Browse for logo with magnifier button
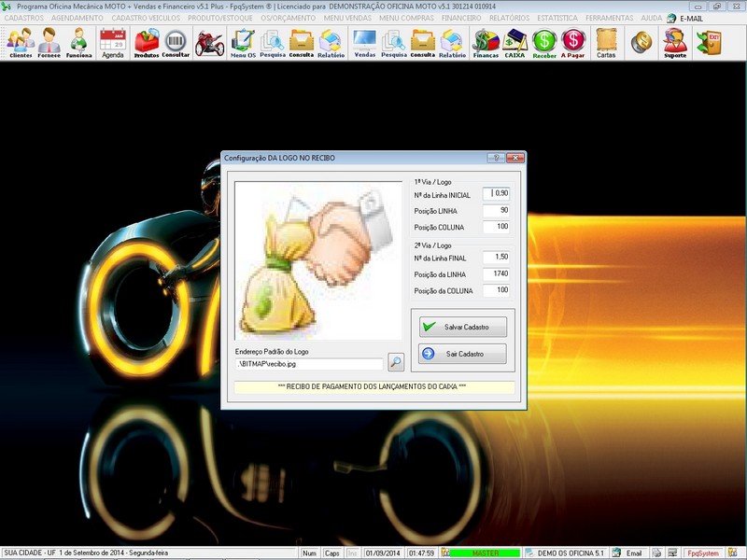Viewport: 747px width, 560px height. pyautogui.click(x=396, y=362)
